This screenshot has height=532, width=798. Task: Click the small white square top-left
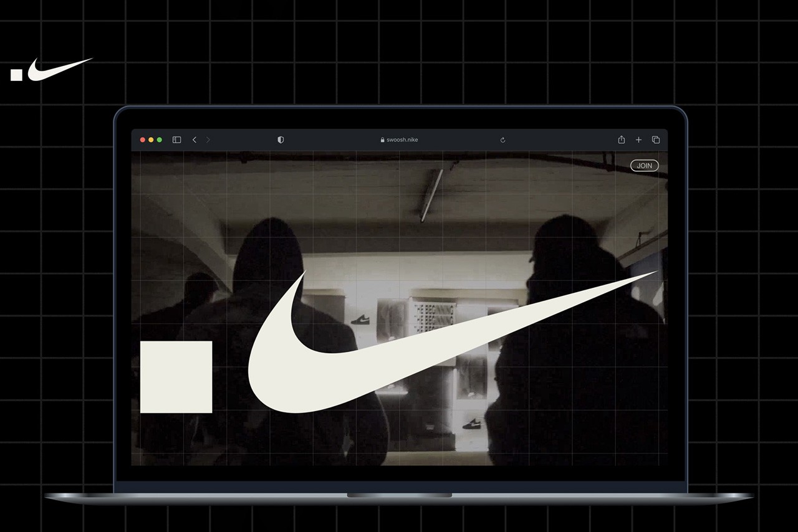[x=17, y=75]
